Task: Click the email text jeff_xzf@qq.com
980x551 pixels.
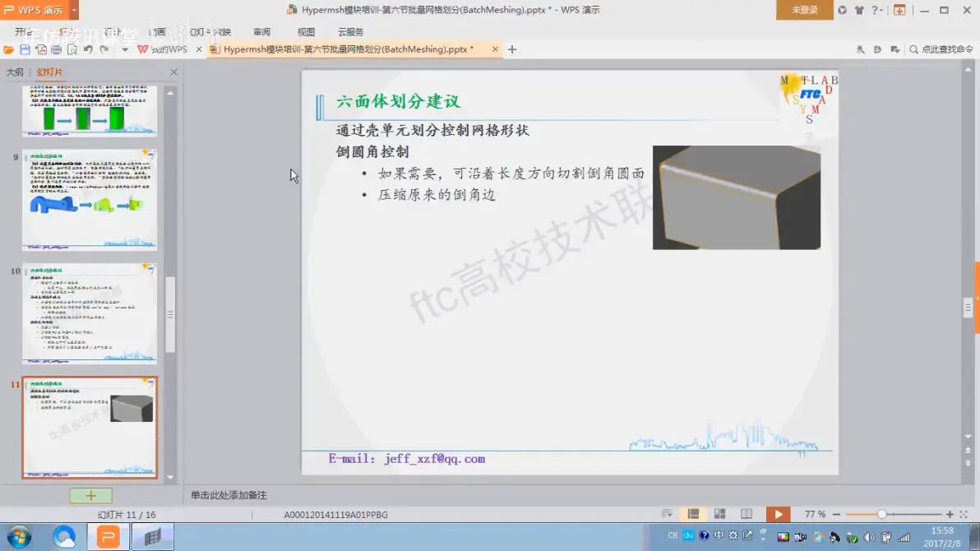Action: pos(435,459)
